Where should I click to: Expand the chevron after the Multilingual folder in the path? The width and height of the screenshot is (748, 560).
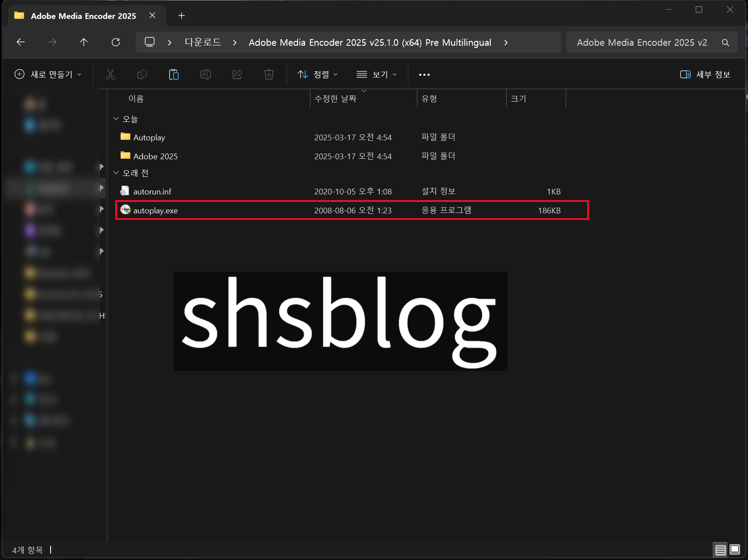tap(506, 43)
